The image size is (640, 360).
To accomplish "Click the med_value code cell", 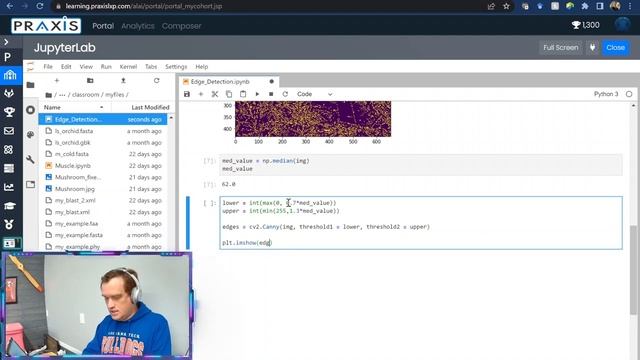I will coord(421,165).
